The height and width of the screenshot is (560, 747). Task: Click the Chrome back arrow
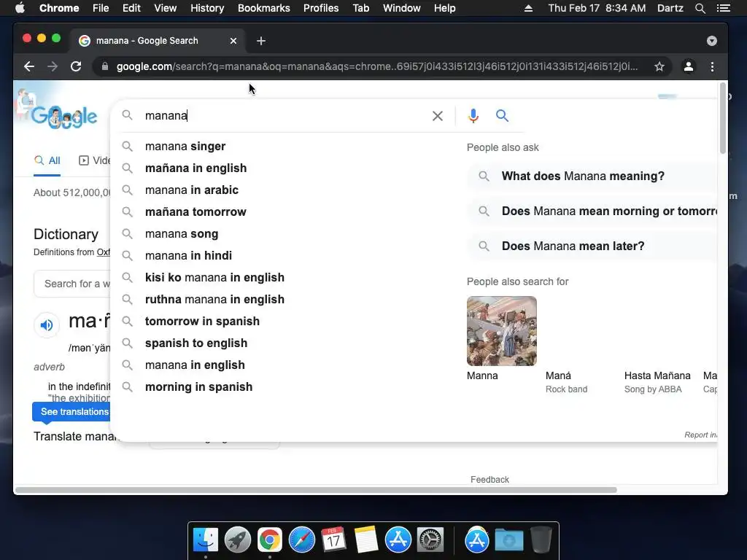[x=29, y=66]
